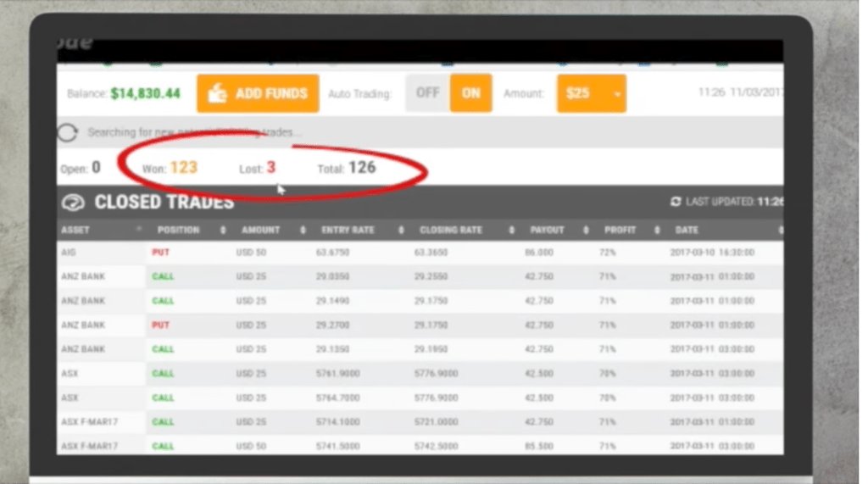
Task: Click the balance value $14,830.44
Action: coord(145,93)
